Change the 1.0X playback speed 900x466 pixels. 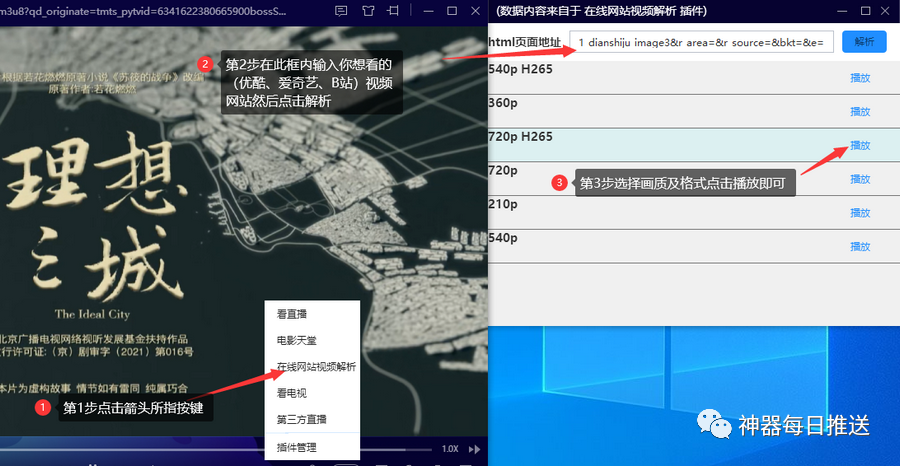pyautogui.click(x=450, y=449)
